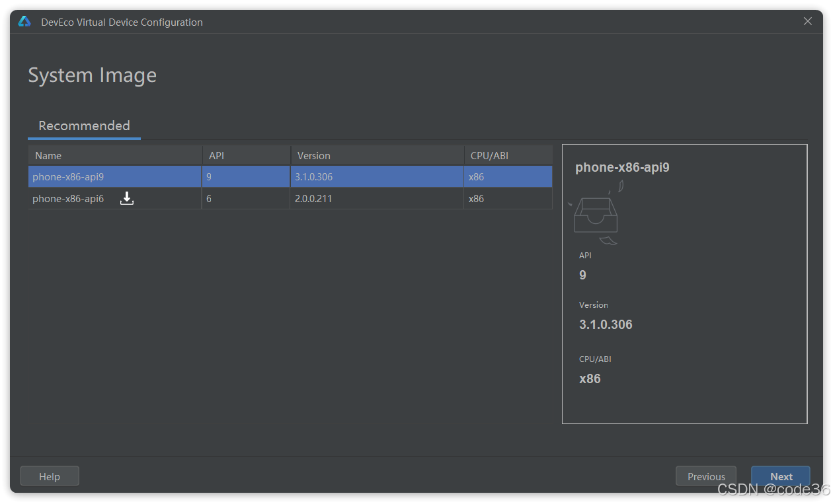This screenshot has height=504, width=833.
Task: Switch to the Recommended tab
Action: [84, 126]
